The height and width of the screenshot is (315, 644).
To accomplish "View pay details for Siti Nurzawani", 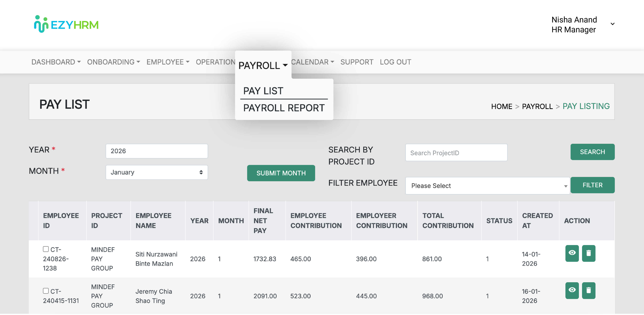I will point(572,253).
